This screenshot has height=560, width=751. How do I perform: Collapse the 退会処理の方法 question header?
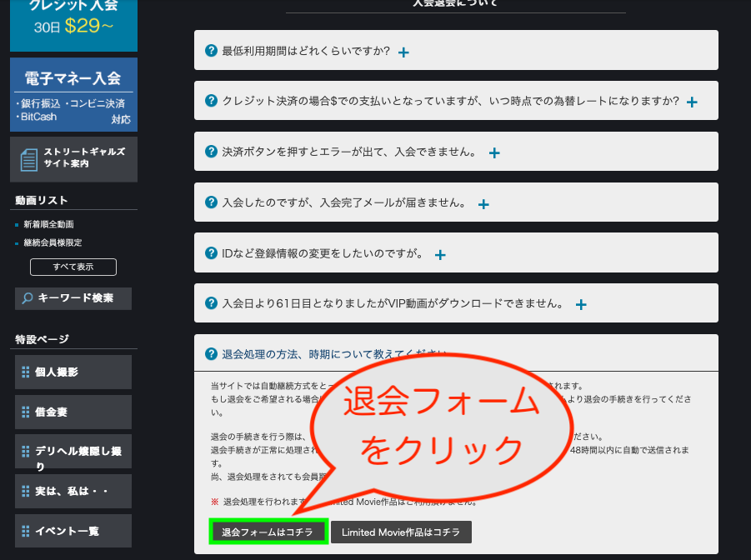click(x=333, y=353)
